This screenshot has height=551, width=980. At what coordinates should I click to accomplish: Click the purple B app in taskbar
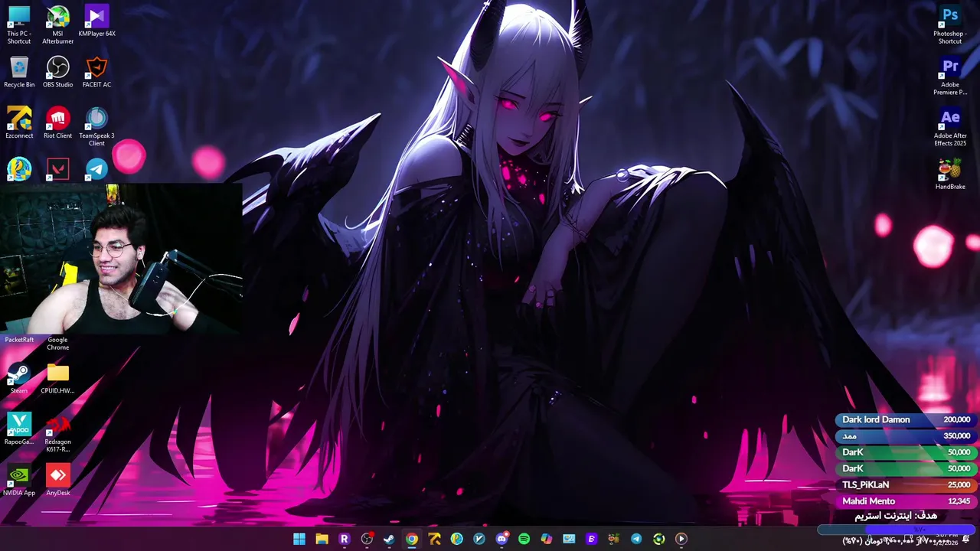point(591,539)
